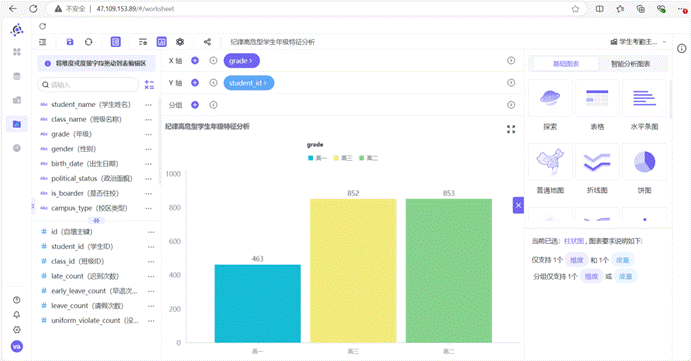Open the filter settings toolbar icon
The image size is (691, 361).
coord(143,42)
